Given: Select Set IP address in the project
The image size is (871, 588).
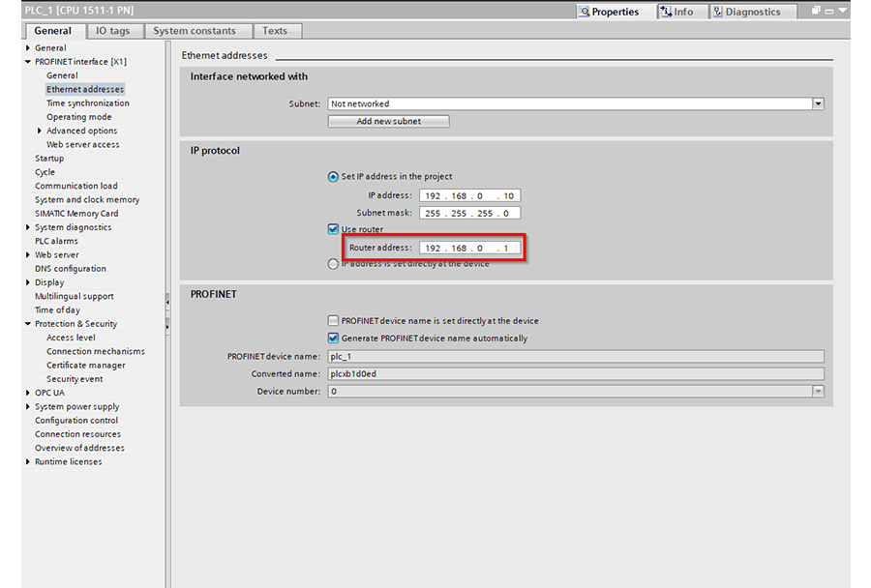Looking at the screenshot, I should (333, 177).
